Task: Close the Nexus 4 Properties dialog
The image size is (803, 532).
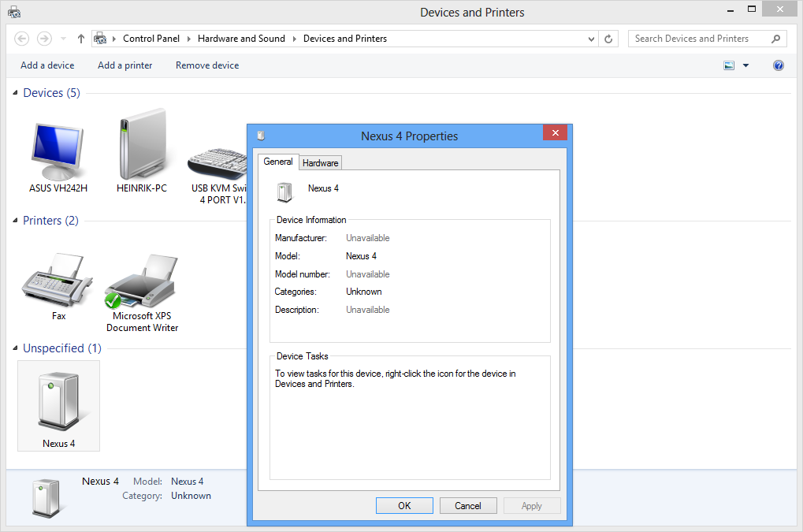Action: pos(555,132)
